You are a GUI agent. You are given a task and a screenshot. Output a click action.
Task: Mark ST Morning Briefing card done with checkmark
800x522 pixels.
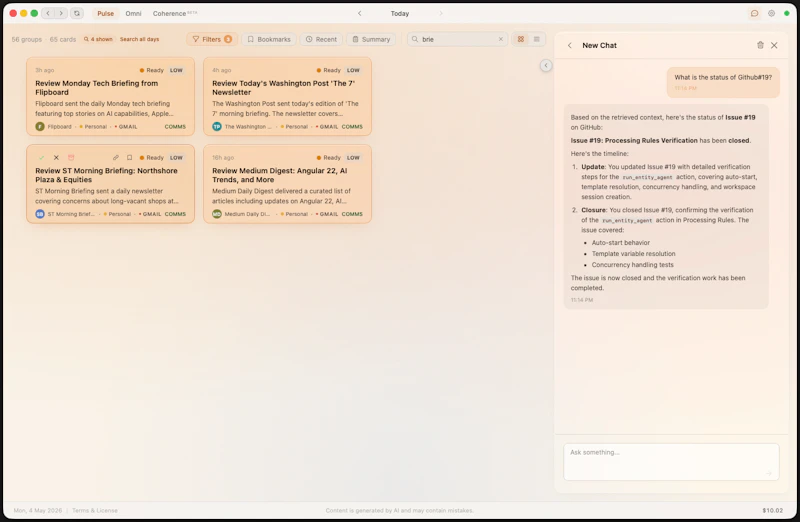41,158
